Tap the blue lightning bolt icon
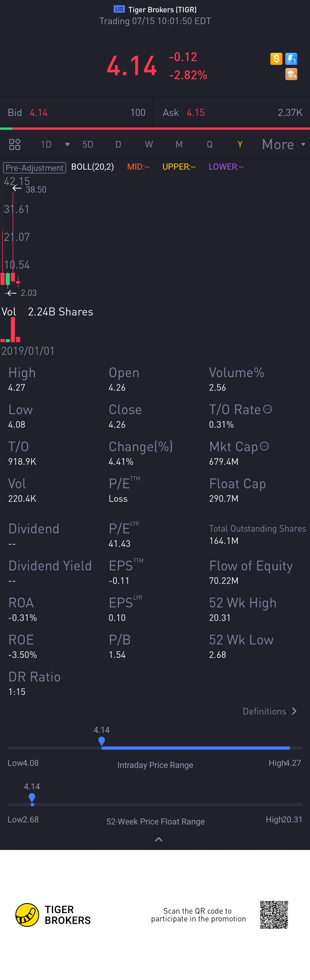 click(x=291, y=59)
